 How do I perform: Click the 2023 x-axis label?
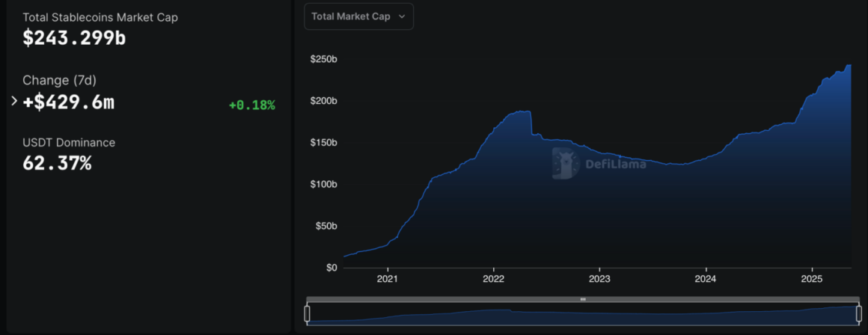[599, 279]
